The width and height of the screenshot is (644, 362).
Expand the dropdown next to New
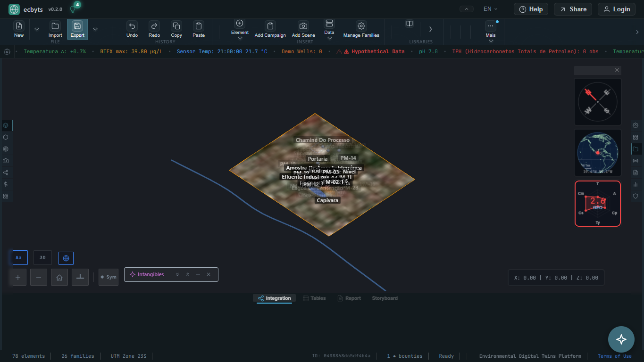[x=37, y=29]
